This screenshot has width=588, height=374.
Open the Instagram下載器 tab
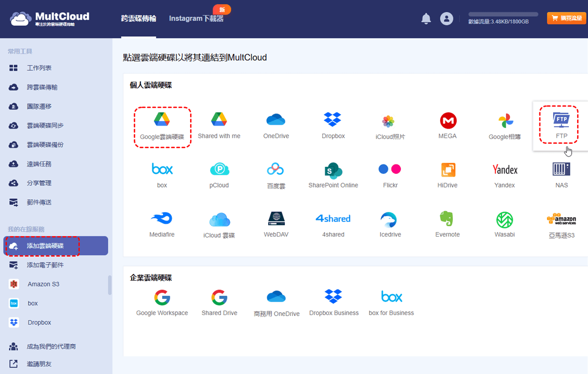click(x=196, y=18)
